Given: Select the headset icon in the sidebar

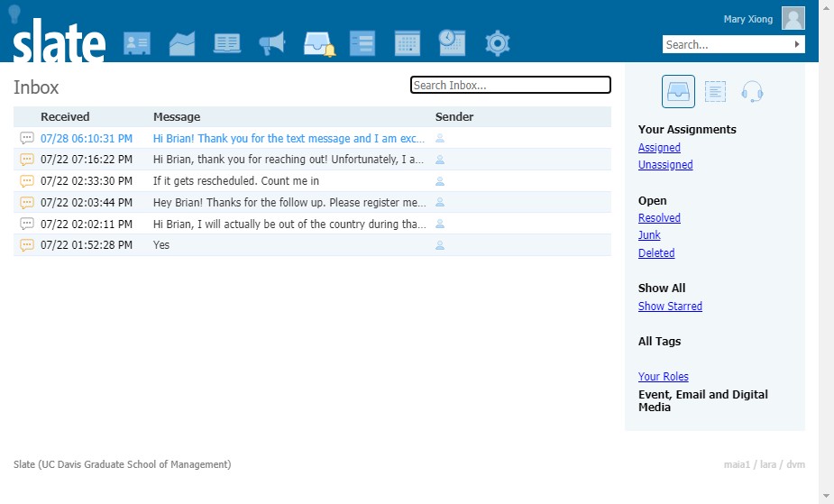Looking at the screenshot, I should (752, 91).
